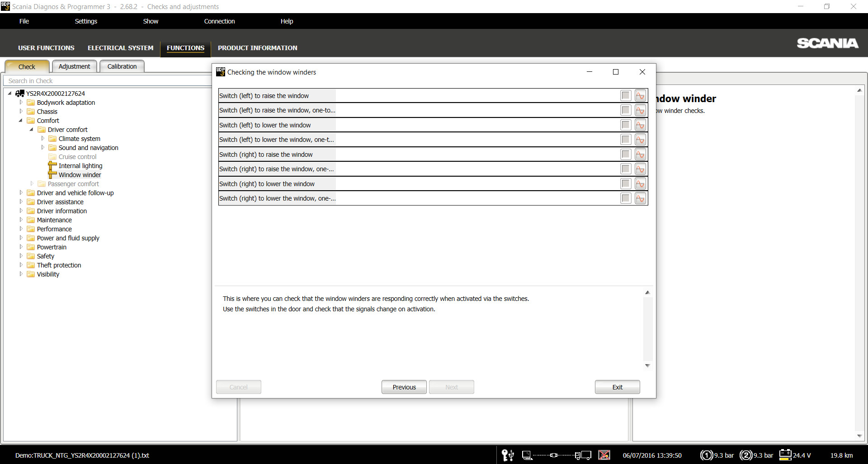Click the crossed-out red status bar icon
The width and height of the screenshot is (868, 464).
[604, 455]
